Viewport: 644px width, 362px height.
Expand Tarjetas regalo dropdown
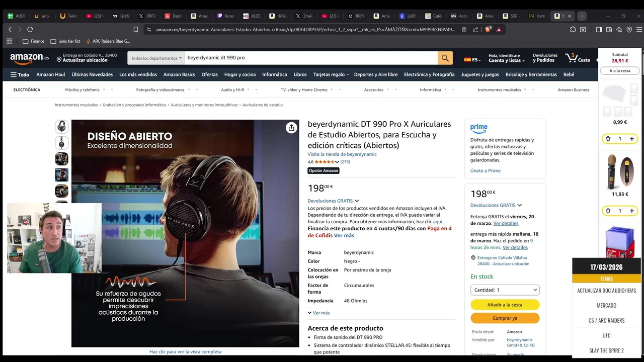331,74
